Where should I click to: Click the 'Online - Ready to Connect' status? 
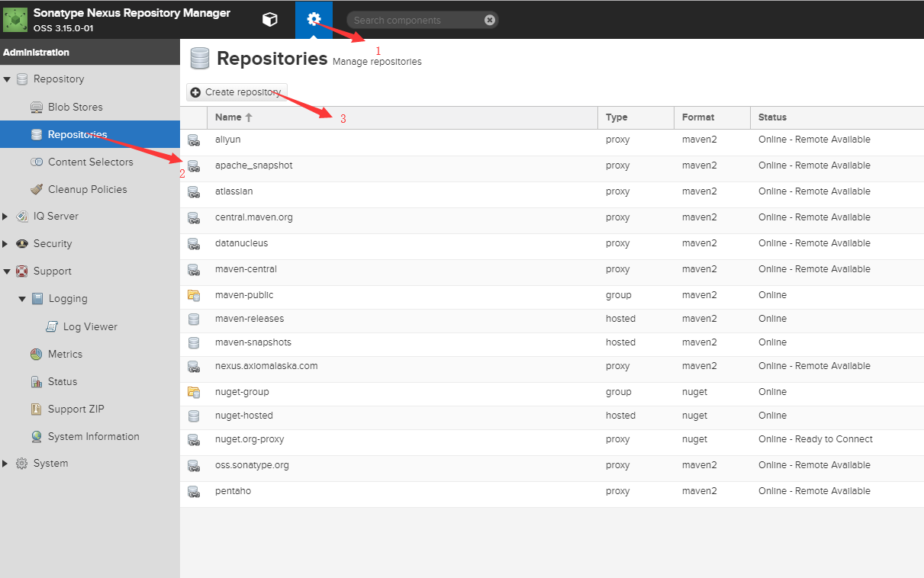tap(816, 439)
